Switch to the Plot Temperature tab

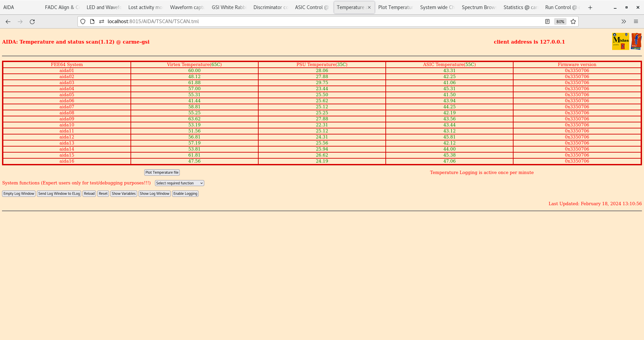click(x=395, y=7)
